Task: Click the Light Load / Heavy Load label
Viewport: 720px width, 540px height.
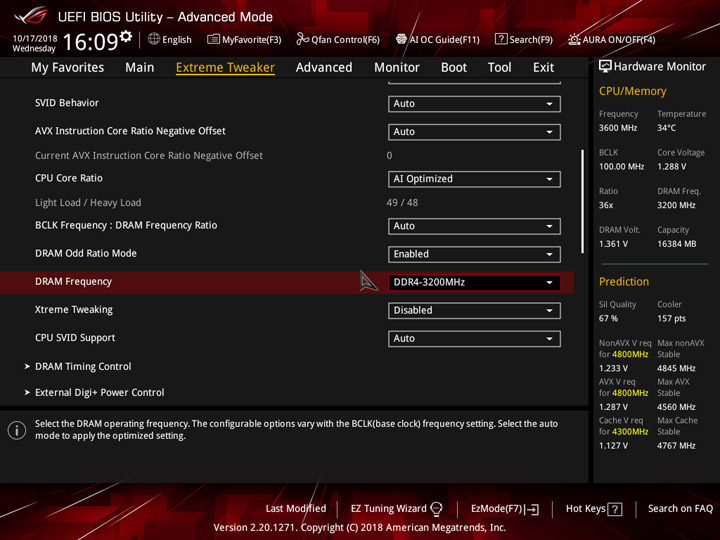Action: [x=88, y=202]
